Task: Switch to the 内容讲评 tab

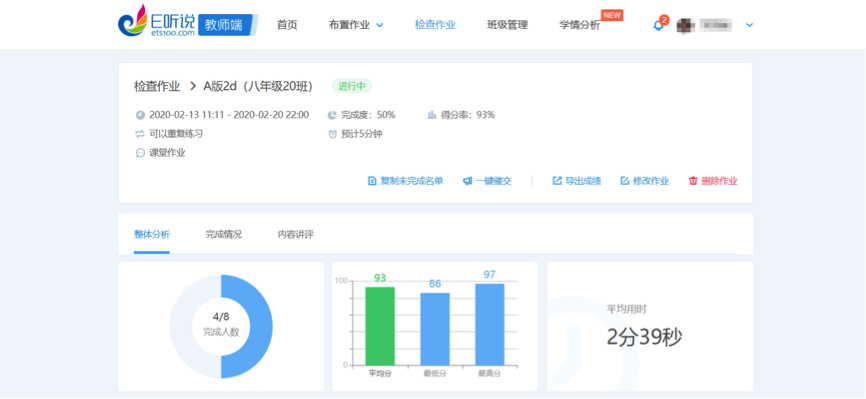Action: tap(295, 234)
